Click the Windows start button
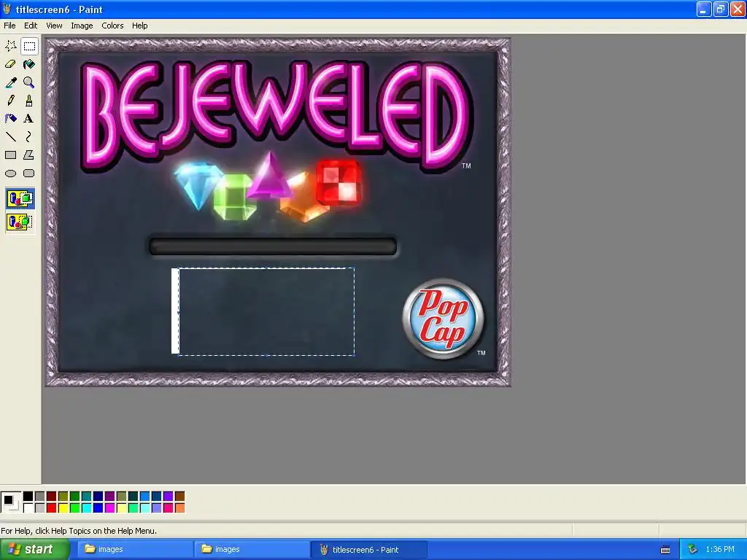This screenshot has height=560, width=747. click(34, 549)
